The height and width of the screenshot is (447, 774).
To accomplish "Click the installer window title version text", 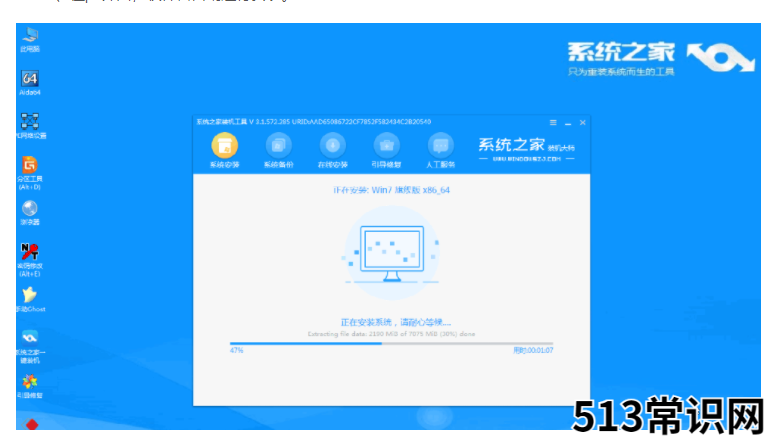I will [314, 122].
